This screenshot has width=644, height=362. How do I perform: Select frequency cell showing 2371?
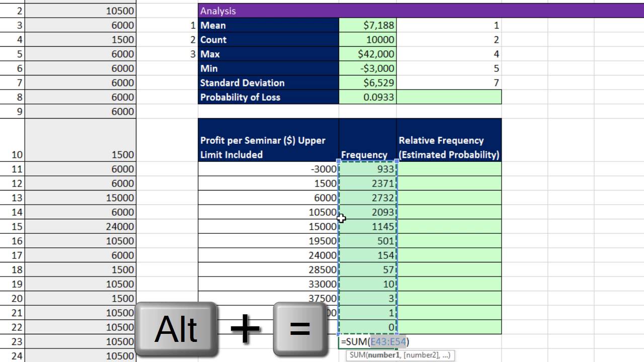pyautogui.click(x=368, y=184)
